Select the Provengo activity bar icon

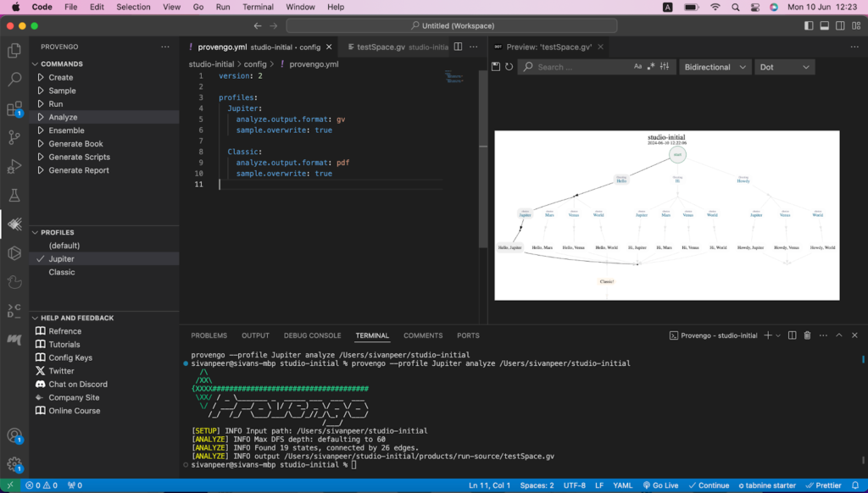point(14,224)
